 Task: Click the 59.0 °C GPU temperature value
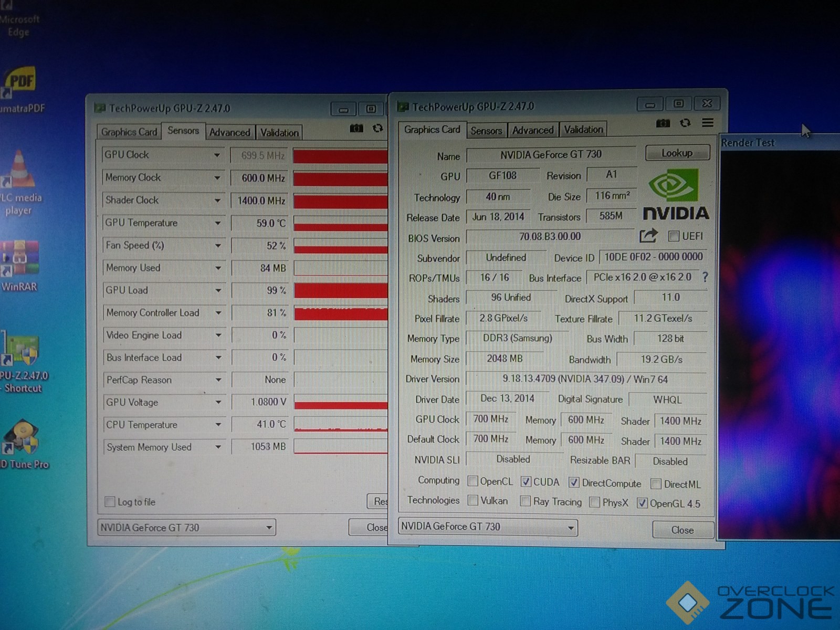click(259, 223)
